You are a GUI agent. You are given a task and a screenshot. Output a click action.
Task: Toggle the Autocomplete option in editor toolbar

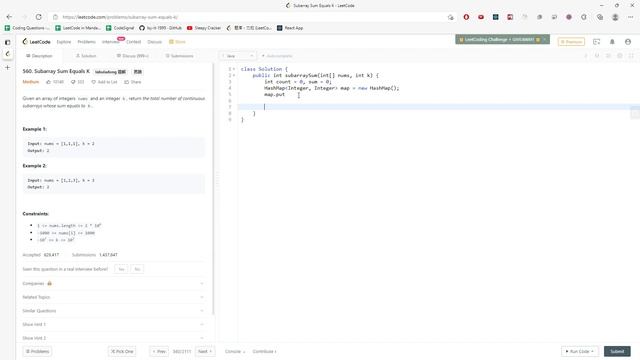tap(277, 56)
